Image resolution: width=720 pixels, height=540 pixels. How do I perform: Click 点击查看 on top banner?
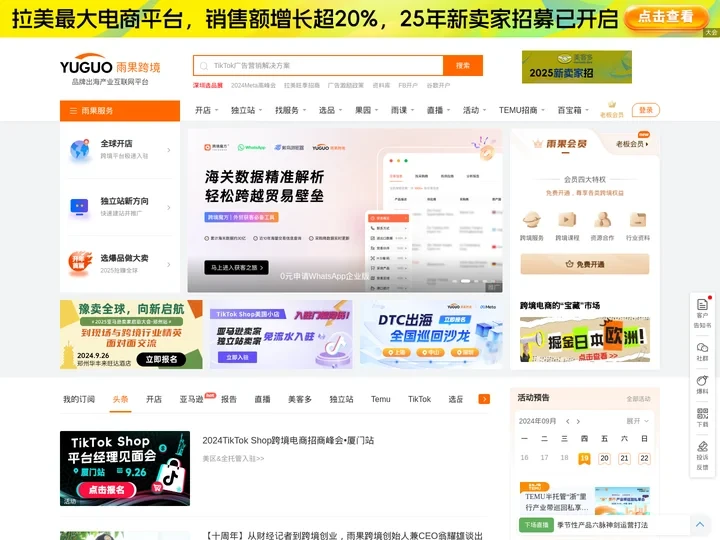click(665, 17)
